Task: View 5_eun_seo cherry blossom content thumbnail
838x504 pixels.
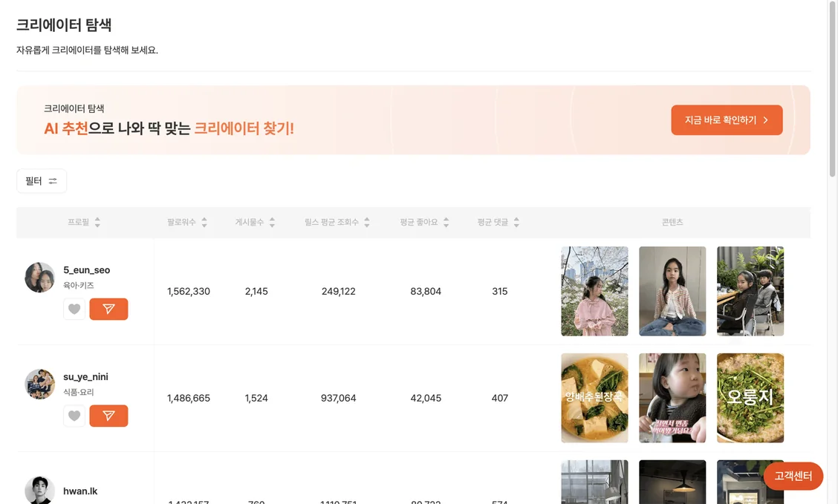Action: 594,291
